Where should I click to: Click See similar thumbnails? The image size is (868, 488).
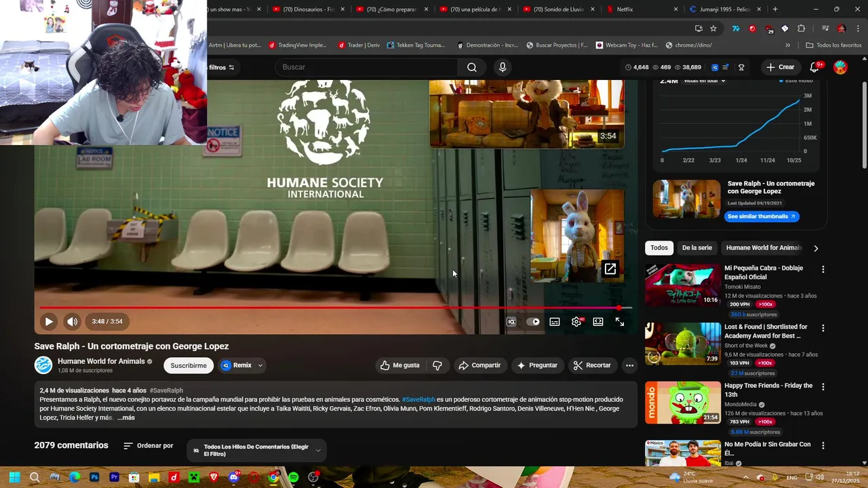(762, 216)
